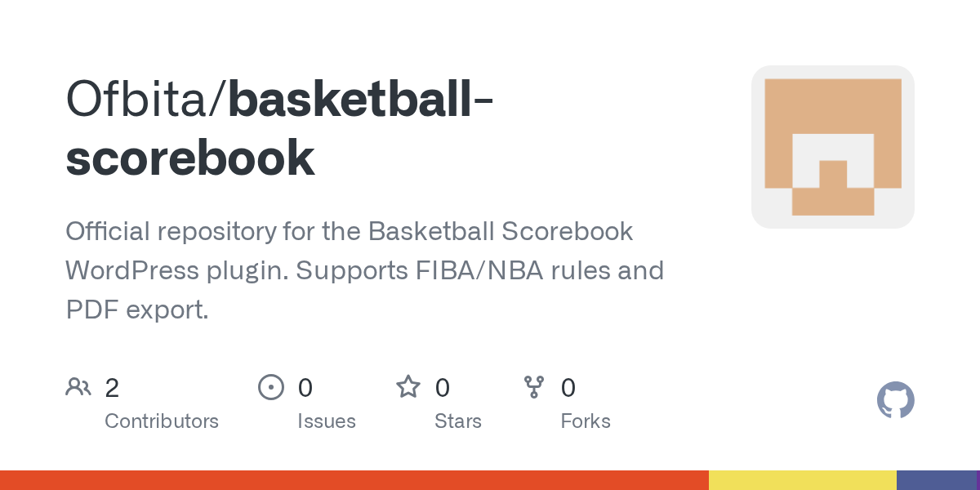
Task: Open the Ofbita avatar image
Action: coord(833,147)
